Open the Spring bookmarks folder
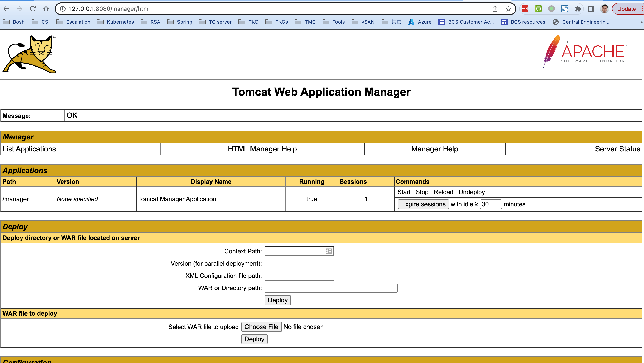This screenshot has width=644, height=363. pos(180,22)
